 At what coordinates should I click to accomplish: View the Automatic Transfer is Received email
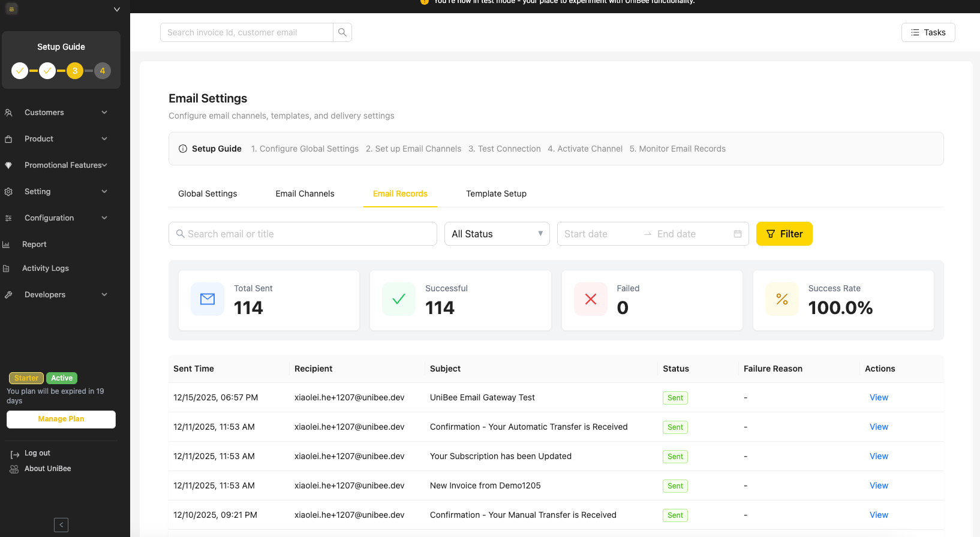click(879, 427)
